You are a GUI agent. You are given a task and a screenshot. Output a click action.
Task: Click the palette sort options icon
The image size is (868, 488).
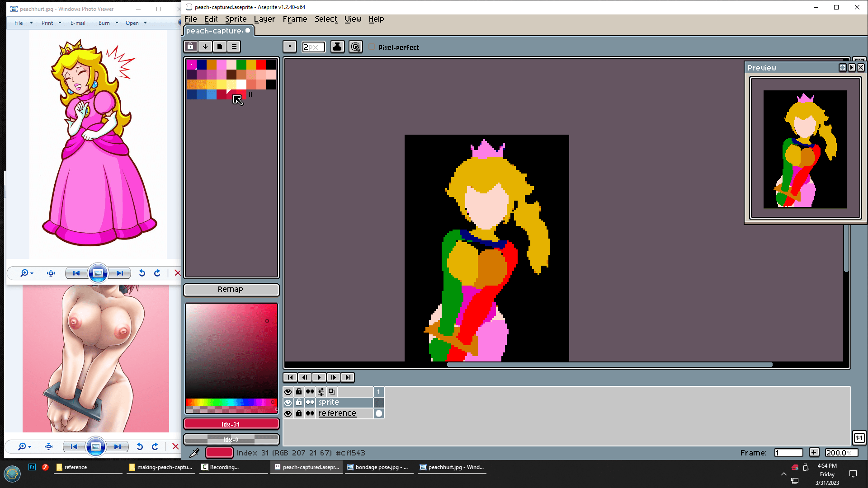[x=205, y=47]
